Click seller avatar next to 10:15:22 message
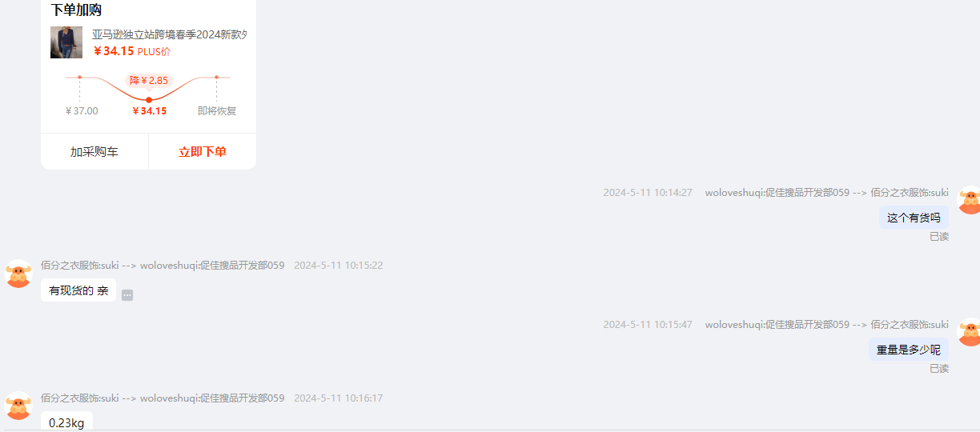The height and width of the screenshot is (432, 980). click(18, 274)
